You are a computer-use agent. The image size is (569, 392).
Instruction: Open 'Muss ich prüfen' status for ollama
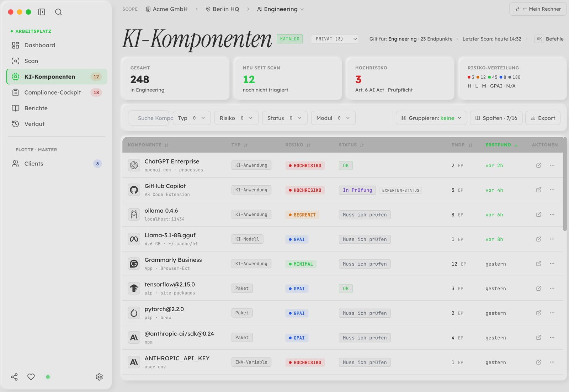(x=365, y=215)
